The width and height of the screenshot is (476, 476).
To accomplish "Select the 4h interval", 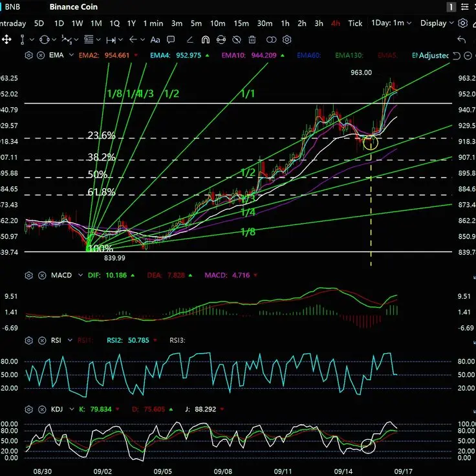I will pos(336,23).
